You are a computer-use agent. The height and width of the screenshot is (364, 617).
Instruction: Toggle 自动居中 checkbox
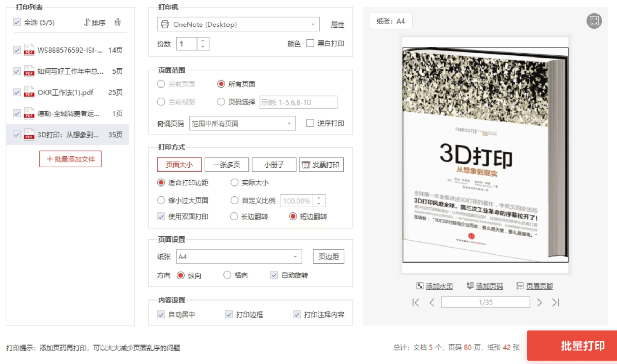click(x=161, y=314)
